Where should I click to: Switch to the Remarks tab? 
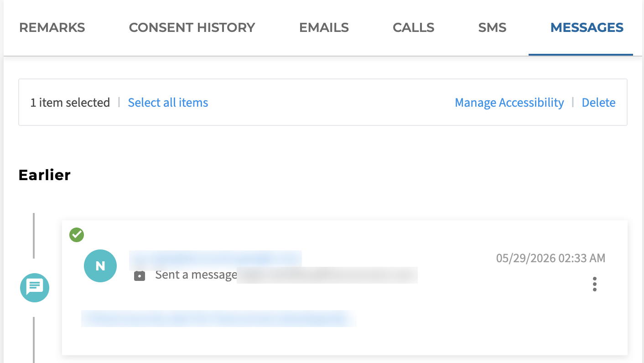click(x=52, y=27)
